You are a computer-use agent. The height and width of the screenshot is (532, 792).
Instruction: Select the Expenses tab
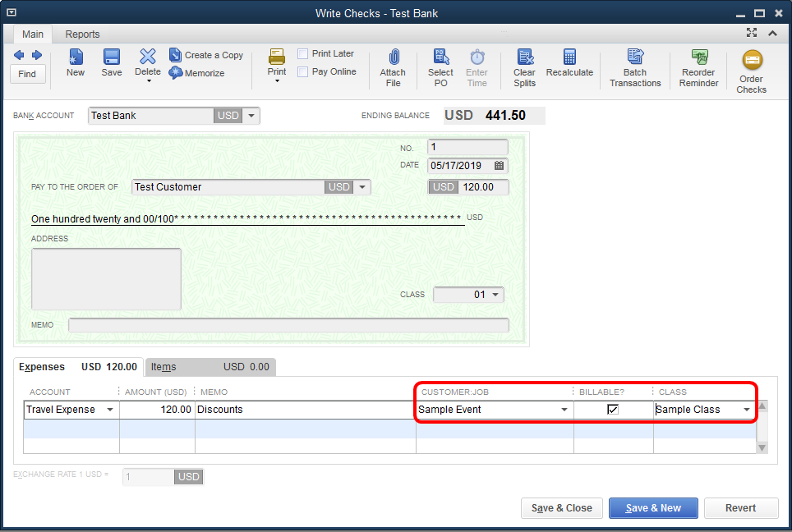point(78,366)
